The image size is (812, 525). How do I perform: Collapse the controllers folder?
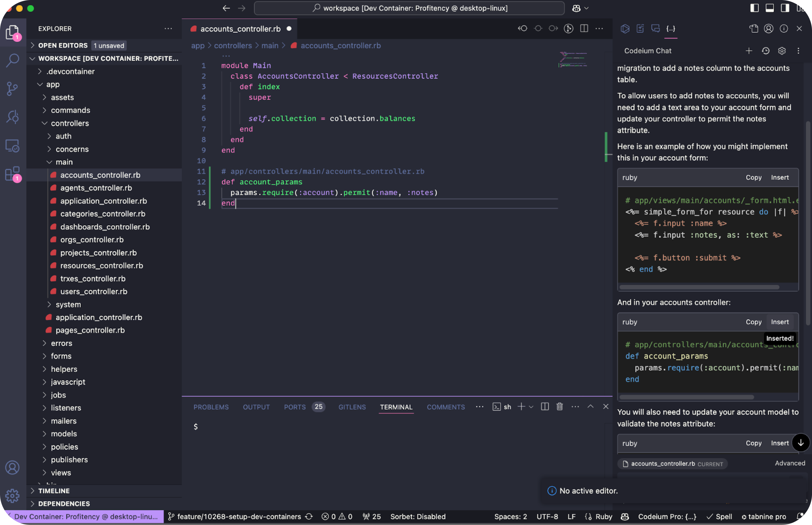coord(70,123)
